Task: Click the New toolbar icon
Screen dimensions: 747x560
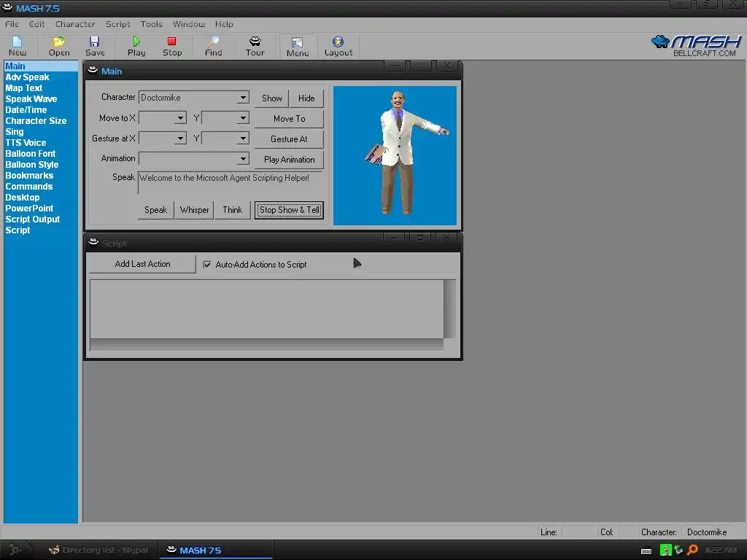Action: [x=18, y=46]
